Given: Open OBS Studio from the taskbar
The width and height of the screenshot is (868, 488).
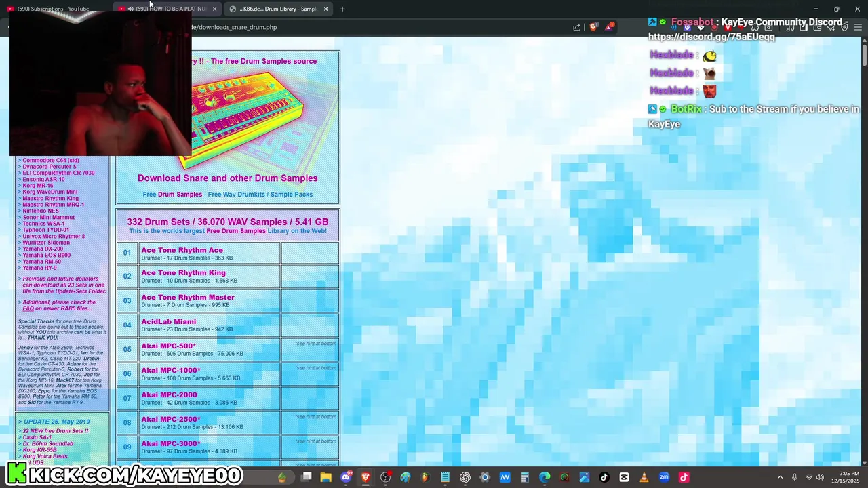Looking at the screenshot, I should click(385, 477).
